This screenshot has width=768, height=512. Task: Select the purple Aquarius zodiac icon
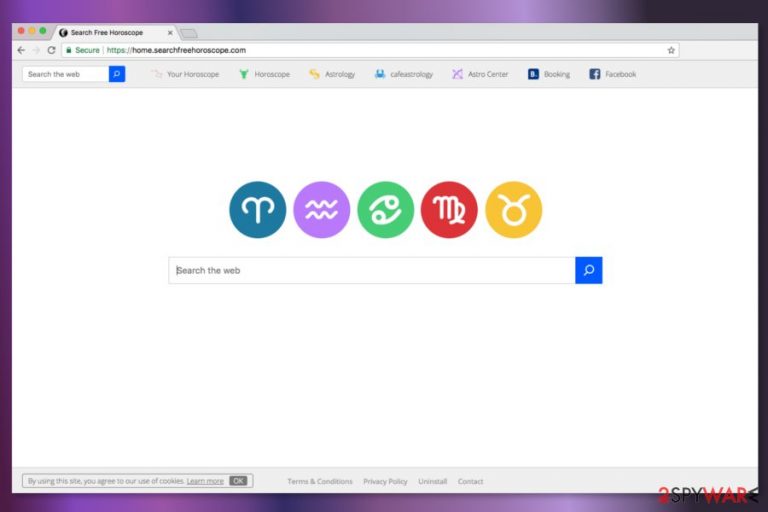pos(321,210)
